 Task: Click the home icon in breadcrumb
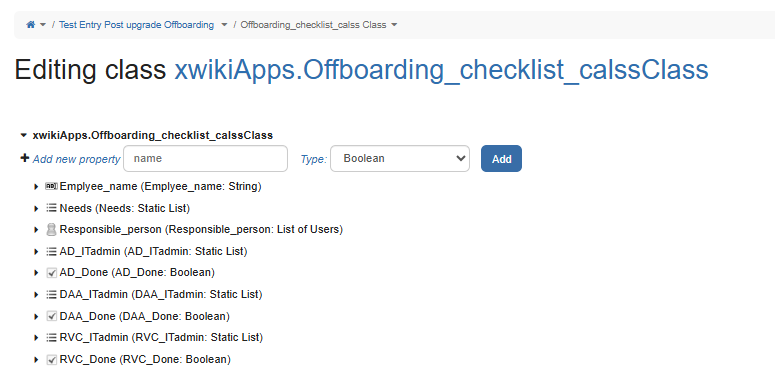click(31, 25)
